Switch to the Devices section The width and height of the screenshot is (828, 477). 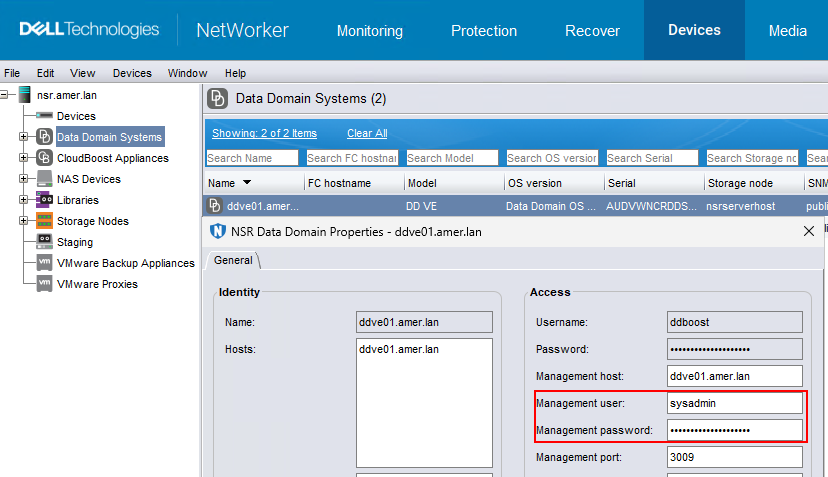click(x=694, y=30)
